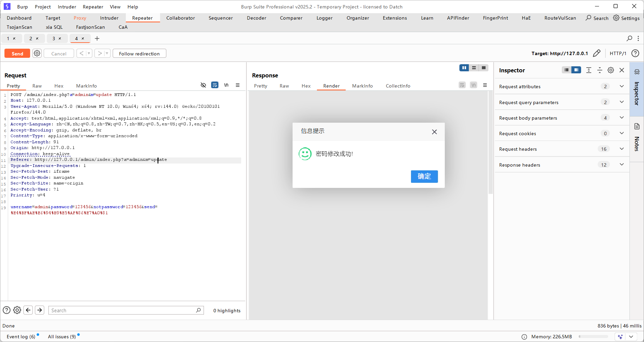Image resolution: width=644 pixels, height=342 pixels.
Task: Click the blue 确定 confirm button
Action: (424, 176)
